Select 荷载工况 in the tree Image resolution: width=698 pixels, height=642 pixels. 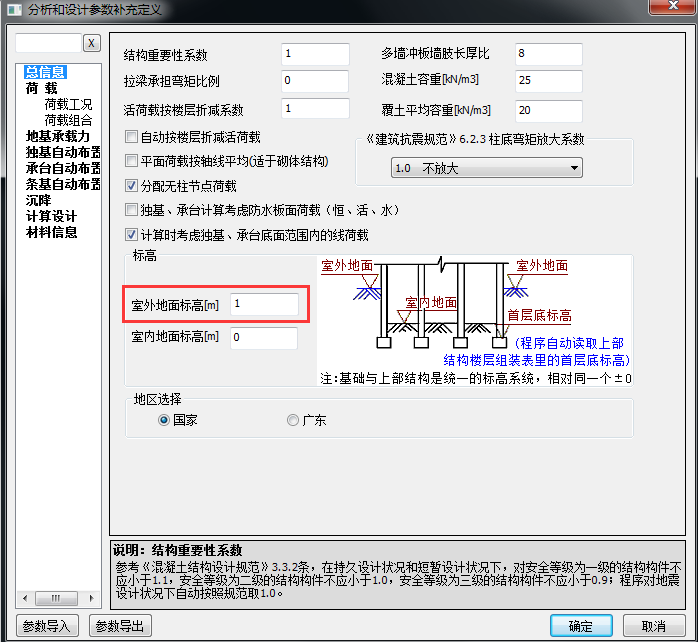pyautogui.click(x=68, y=104)
